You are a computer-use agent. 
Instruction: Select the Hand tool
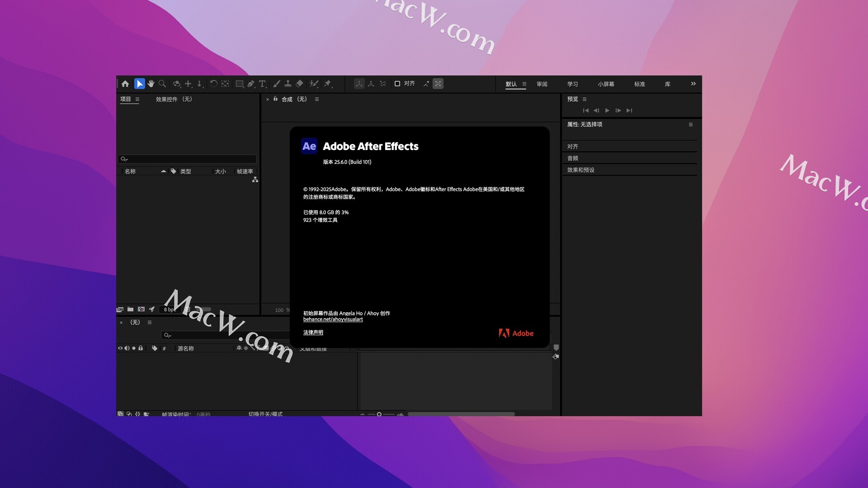[151, 84]
